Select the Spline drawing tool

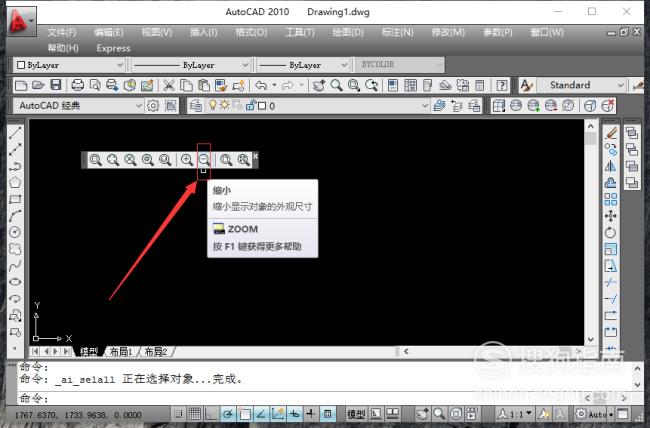point(15,265)
